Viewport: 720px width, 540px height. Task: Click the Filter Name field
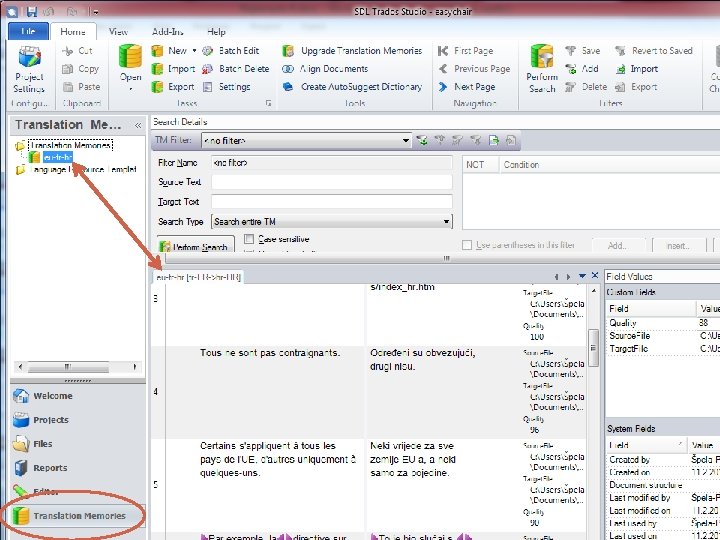tap(332, 163)
